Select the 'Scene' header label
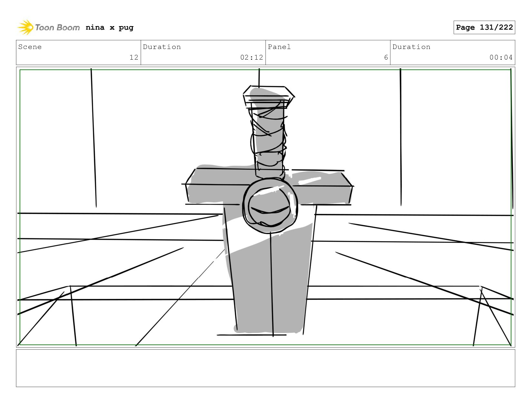 (30, 47)
